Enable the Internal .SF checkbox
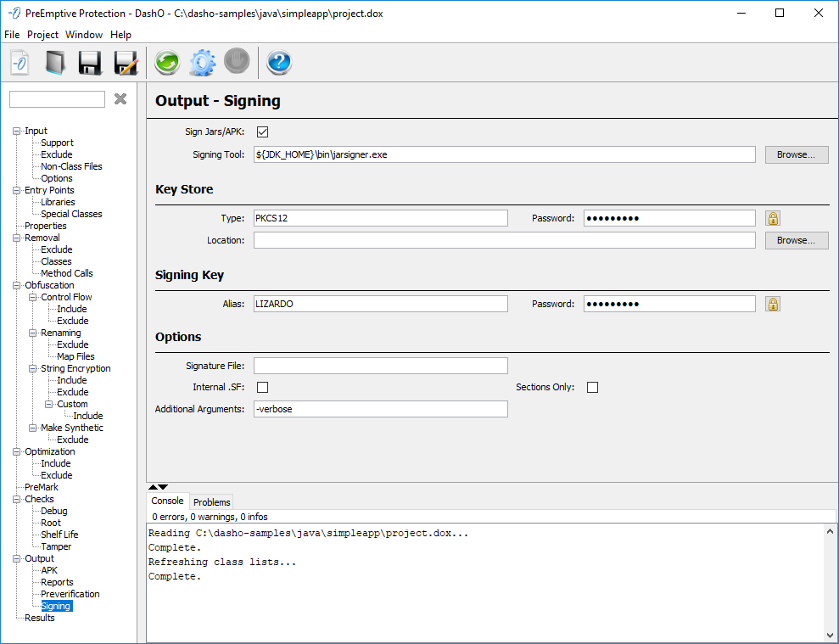 pos(262,388)
